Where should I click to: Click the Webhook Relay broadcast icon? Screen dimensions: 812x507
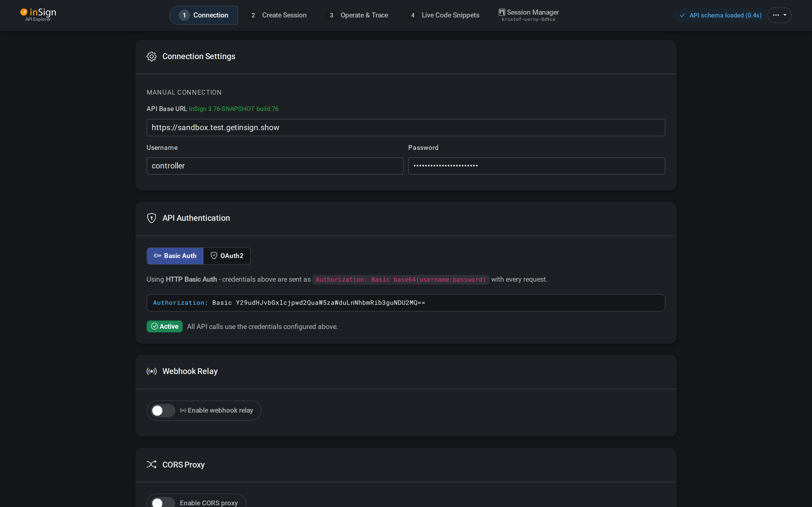point(151,371)
